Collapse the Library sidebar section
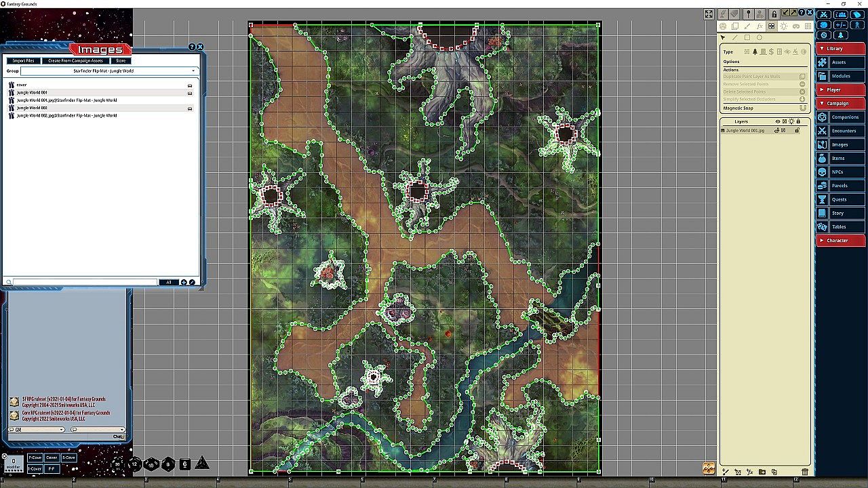This screenshot has height=488, width=868. click(841, 48)
